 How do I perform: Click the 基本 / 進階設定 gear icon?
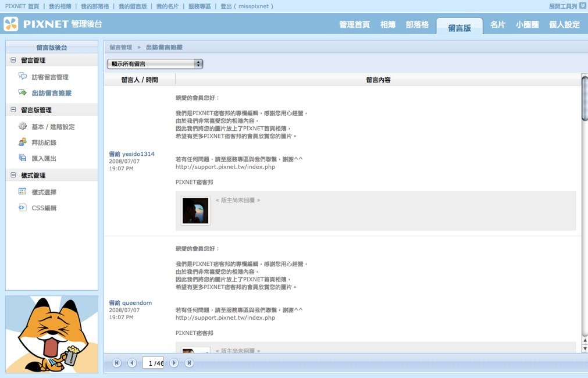[x=23, y=126]
